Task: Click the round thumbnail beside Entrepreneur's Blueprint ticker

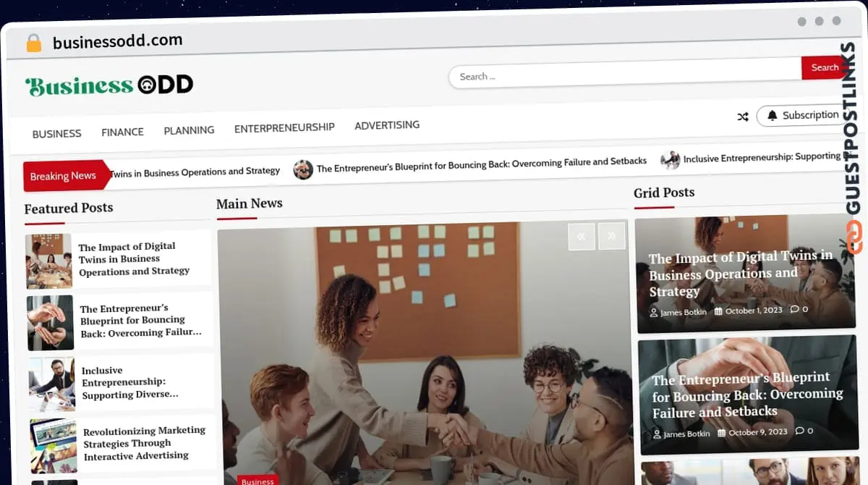Action: (303, 169)
